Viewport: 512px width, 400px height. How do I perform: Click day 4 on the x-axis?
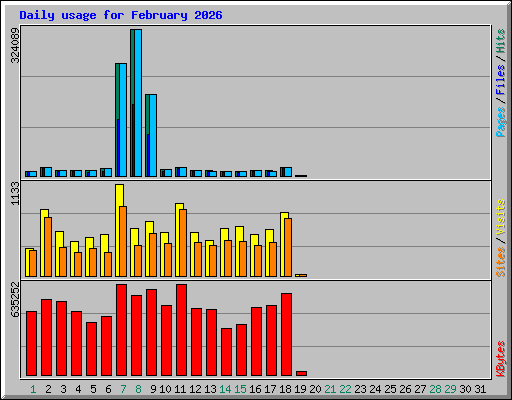click(x=78, y=389)
